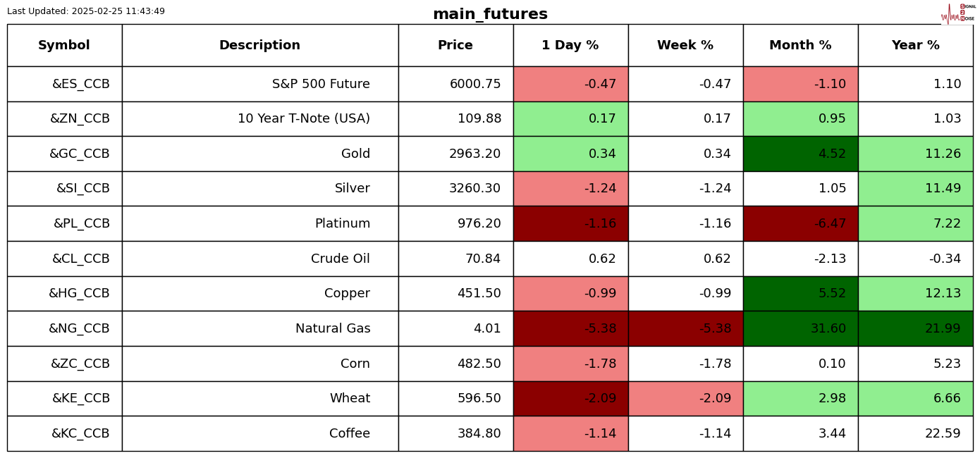Image resolution: width=980 pixels, height=458 pixels.
Task: Select the Copper 12.13 Year % cell
Action: tap(915, 293)
